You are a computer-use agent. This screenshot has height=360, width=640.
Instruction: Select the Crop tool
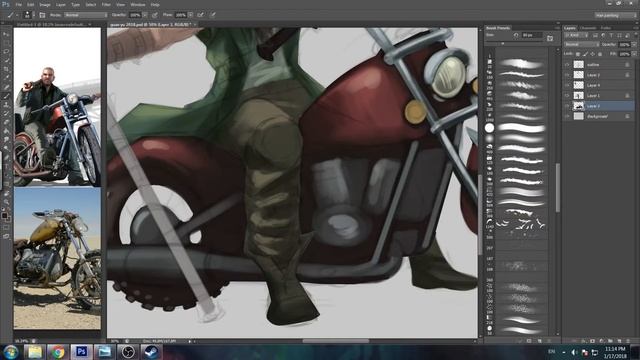[x=6, y=69]
